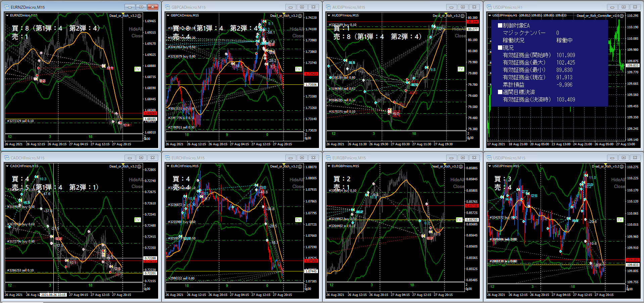Toggle HideAll in the EURGBP chart
The height and width of the screenshot is (303, 644).
[457, 180]
